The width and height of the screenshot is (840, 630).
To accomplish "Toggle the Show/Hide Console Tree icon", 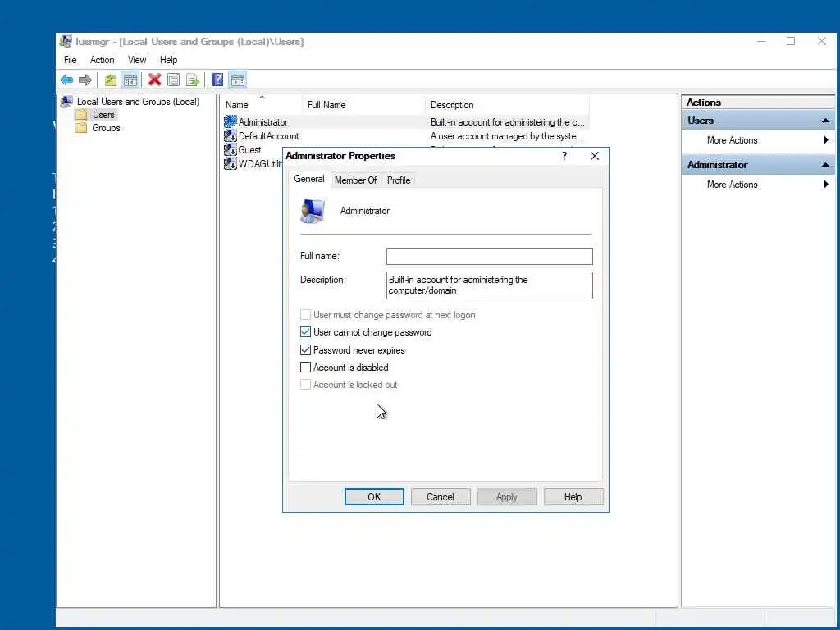I will coord(130,80).
